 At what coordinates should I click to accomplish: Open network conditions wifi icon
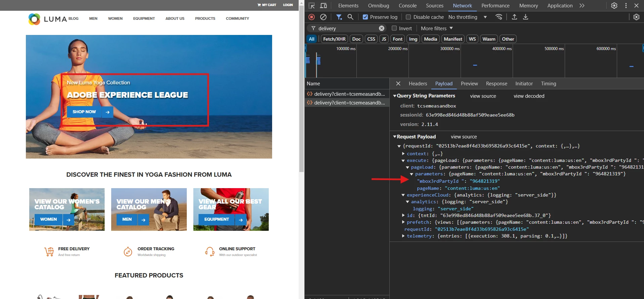coord(499,17)
